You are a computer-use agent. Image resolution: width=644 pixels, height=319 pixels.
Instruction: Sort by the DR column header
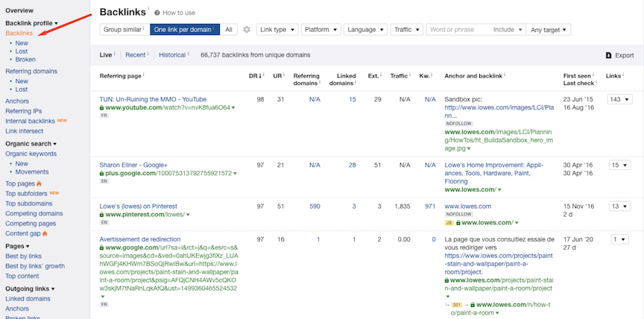tap(254, 76)
